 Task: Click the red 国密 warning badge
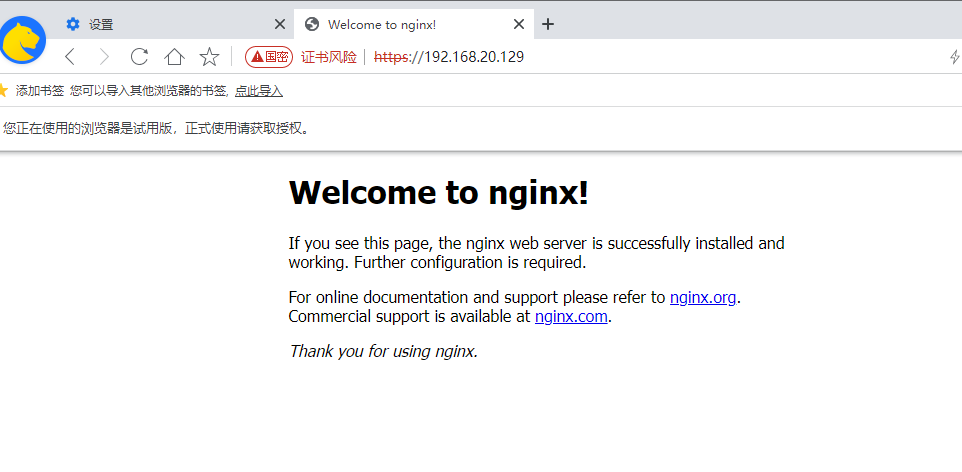[x=269, y=57]
